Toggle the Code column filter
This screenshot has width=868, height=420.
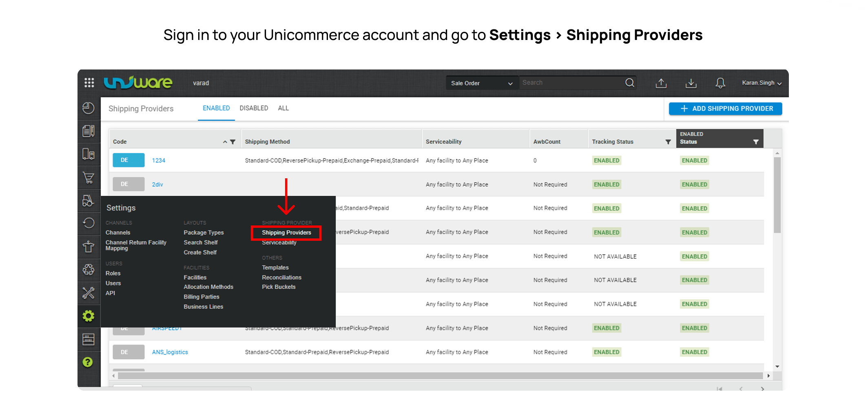pos(233,142)
